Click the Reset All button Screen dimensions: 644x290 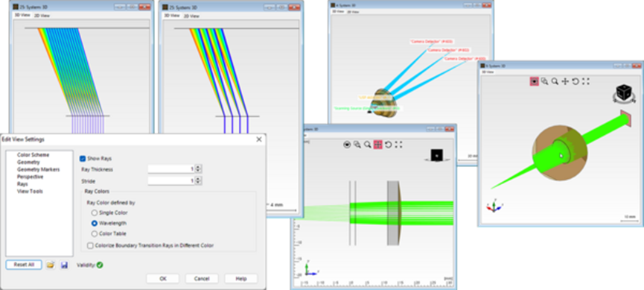coord(24,265)
